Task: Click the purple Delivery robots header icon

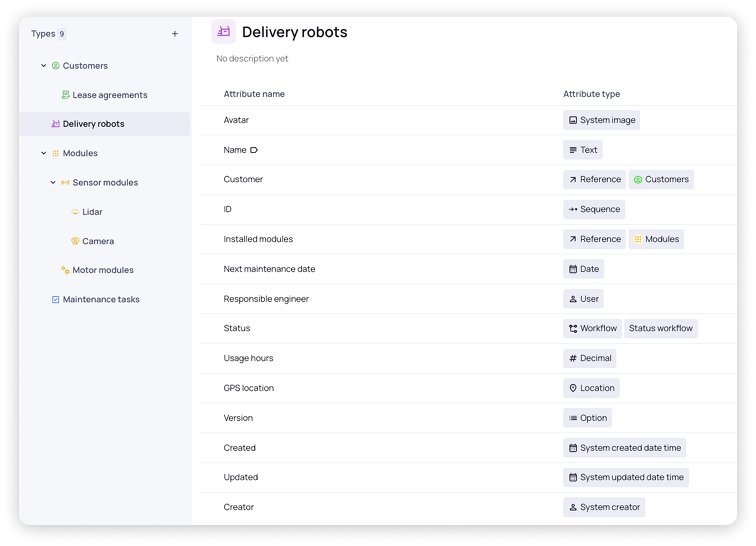Action: pyautogui.click(x=224, y=32)
